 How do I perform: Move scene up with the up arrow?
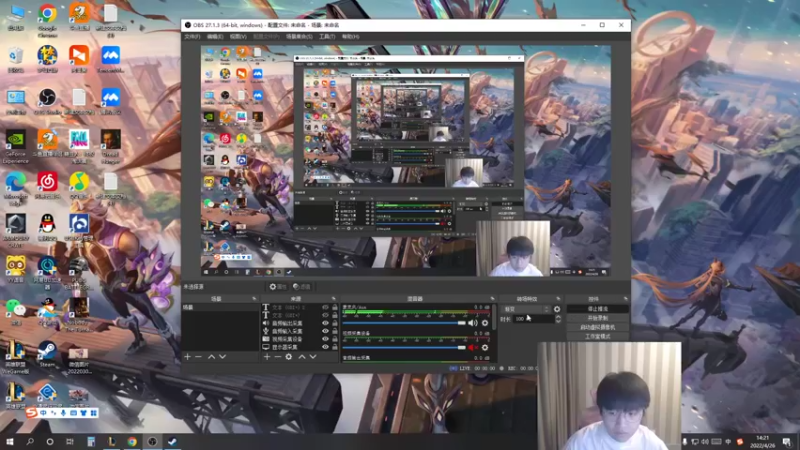coord(211,357)
